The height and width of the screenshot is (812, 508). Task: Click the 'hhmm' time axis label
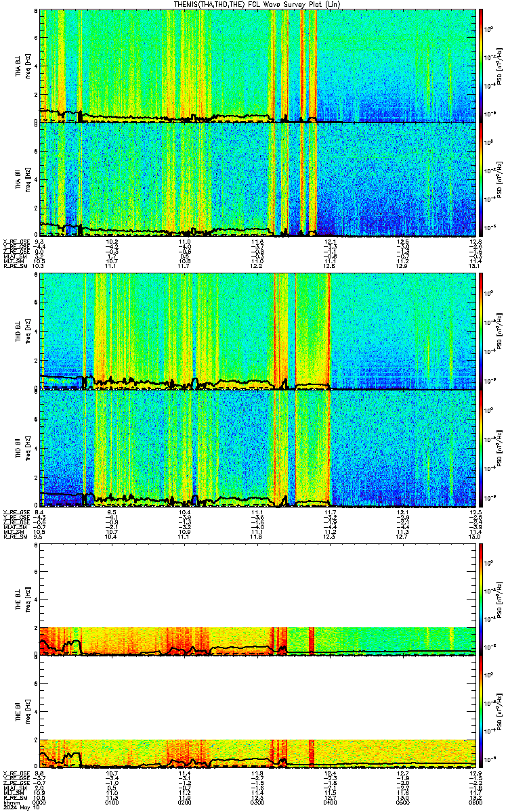coord(11,802)
